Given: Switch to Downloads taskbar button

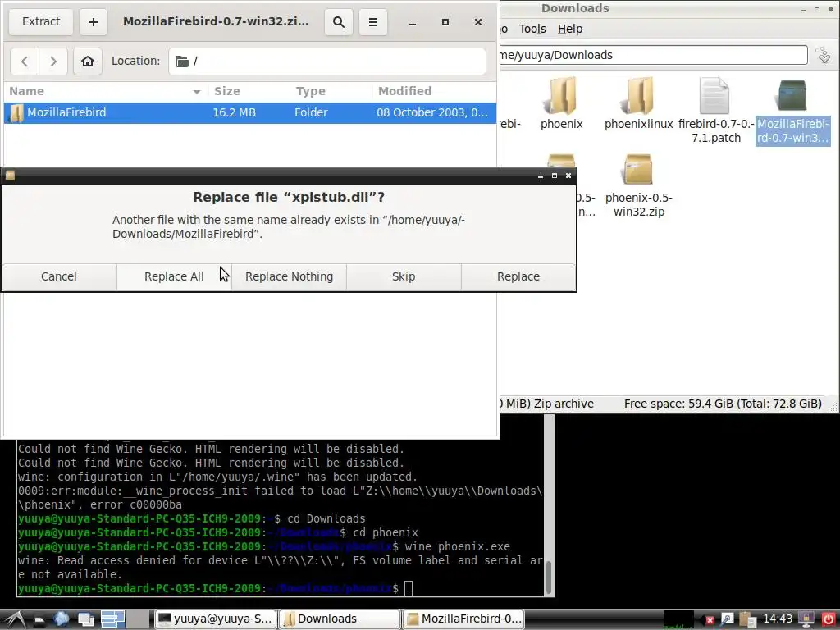Looking at the screenshot, I should point(340,619).
